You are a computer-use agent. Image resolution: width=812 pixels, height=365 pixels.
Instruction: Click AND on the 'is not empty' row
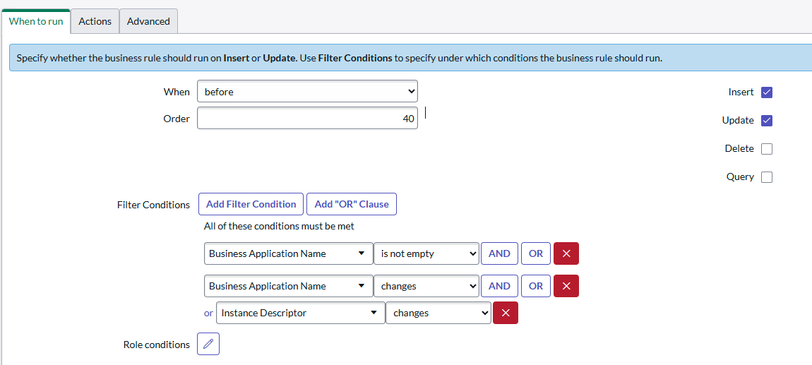(x=499, y=254)
